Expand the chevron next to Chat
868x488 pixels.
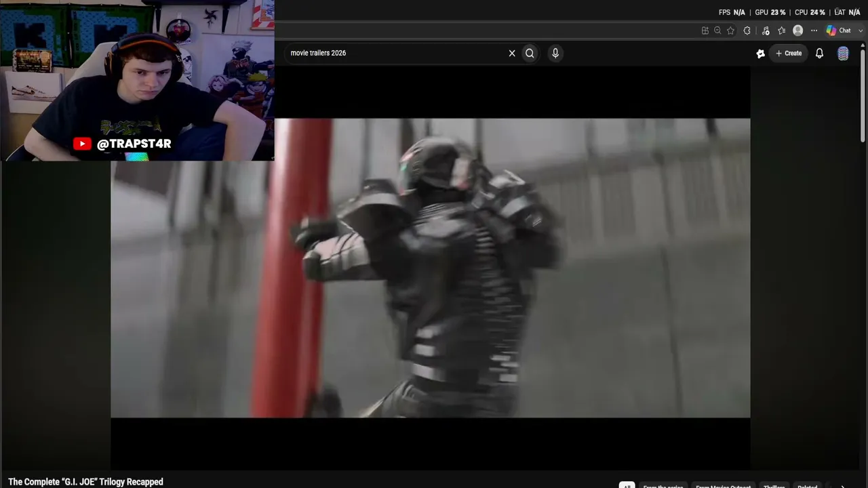pos(861,30)
